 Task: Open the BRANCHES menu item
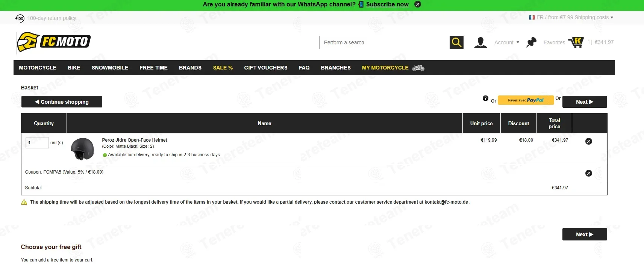(336, 68)
